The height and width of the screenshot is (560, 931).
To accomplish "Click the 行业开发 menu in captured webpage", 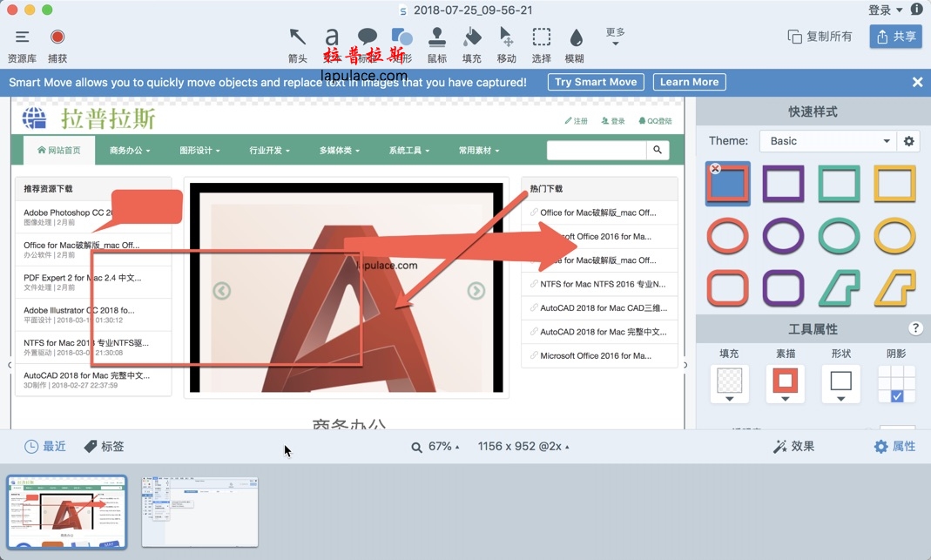I will click(x=270, y=151).
